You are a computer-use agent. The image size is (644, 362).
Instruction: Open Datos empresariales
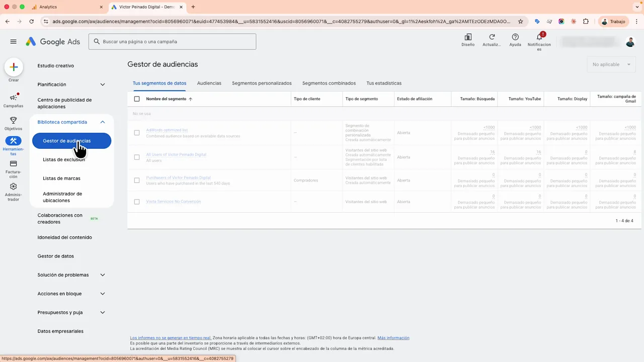pos(60,331)
